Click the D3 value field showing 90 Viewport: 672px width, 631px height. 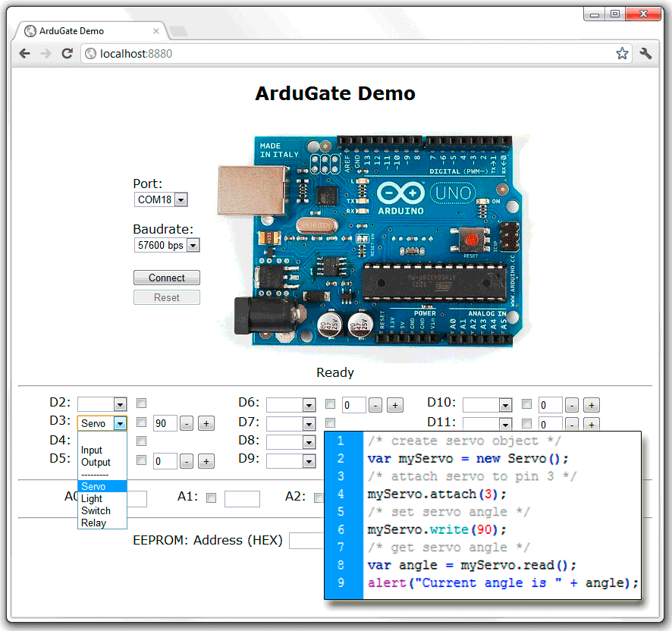click(x=165, y=423)
